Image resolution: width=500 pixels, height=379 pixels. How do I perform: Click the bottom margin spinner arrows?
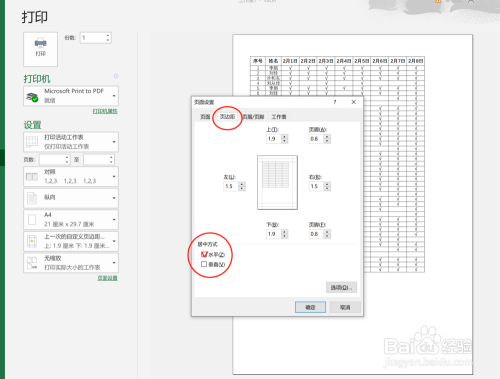pos(284,234)
